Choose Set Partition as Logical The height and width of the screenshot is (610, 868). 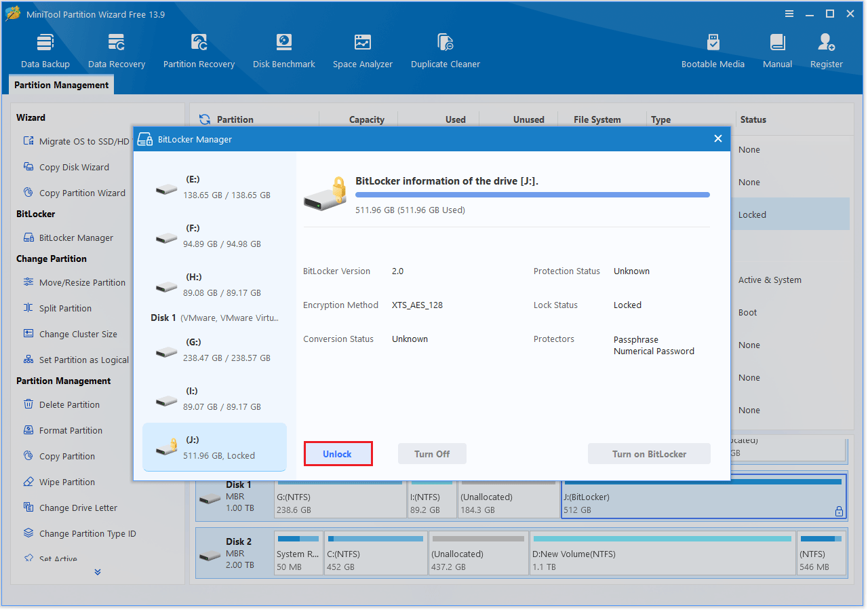[x=76, y=360]
